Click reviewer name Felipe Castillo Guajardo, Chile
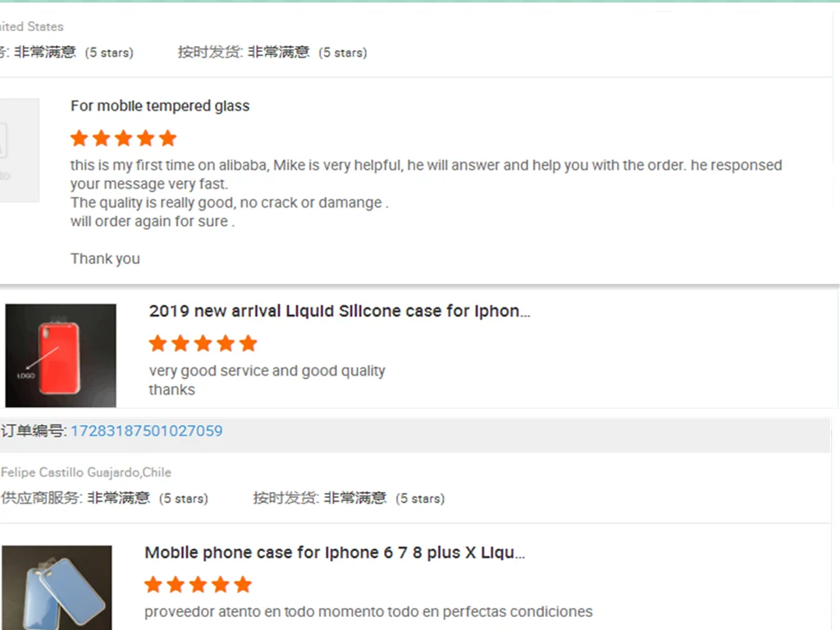Viewport: 840px width, 630px height. [86, 472]
